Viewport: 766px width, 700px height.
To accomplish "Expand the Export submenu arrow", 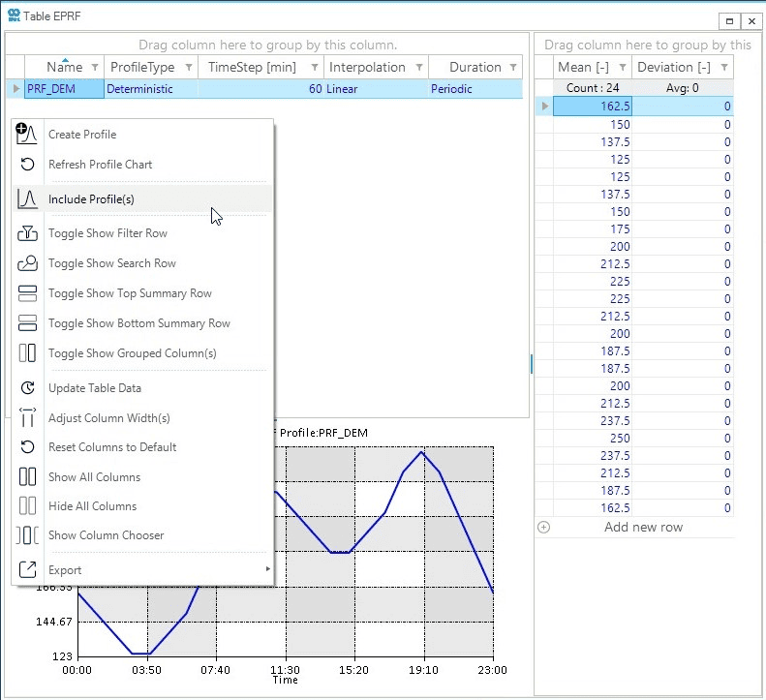I will click(x=268, y=569).
